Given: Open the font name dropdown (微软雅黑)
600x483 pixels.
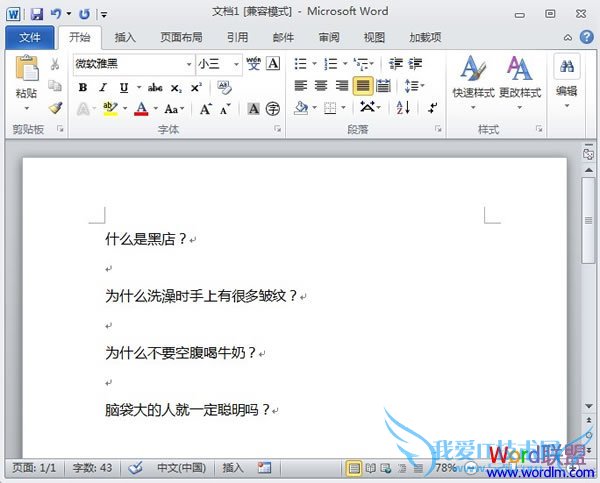Looking at the screenshot, I should [x=189, y=64].
